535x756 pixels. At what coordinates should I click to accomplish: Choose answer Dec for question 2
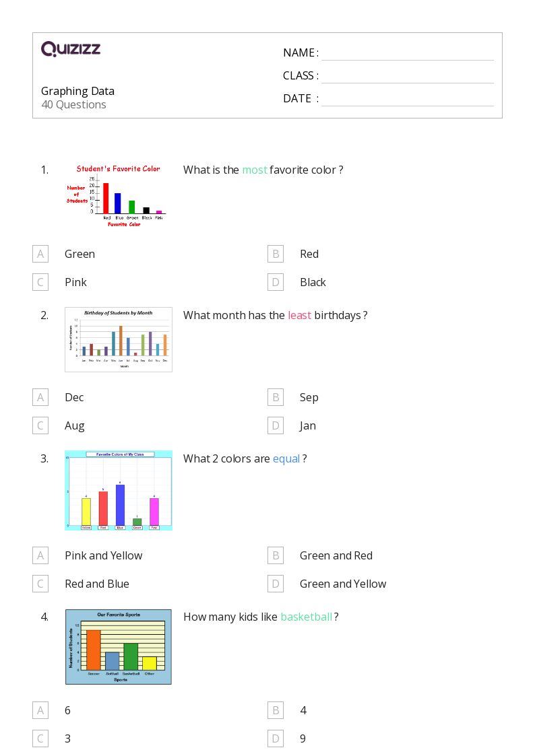[x=40, y=397]
